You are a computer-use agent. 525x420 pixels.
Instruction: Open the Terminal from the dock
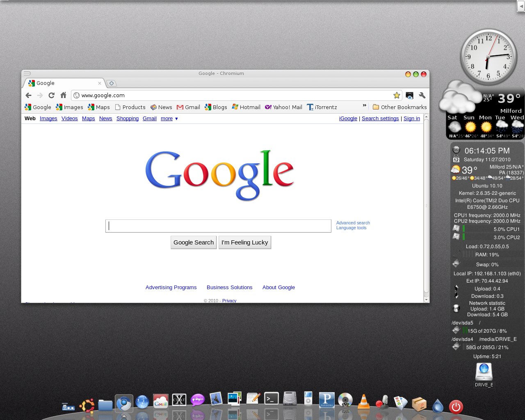point(272,398)
